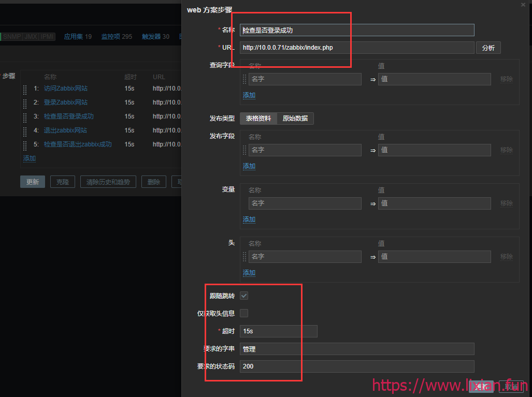Click 头 name input
The image size is (532, 397).
305,256
